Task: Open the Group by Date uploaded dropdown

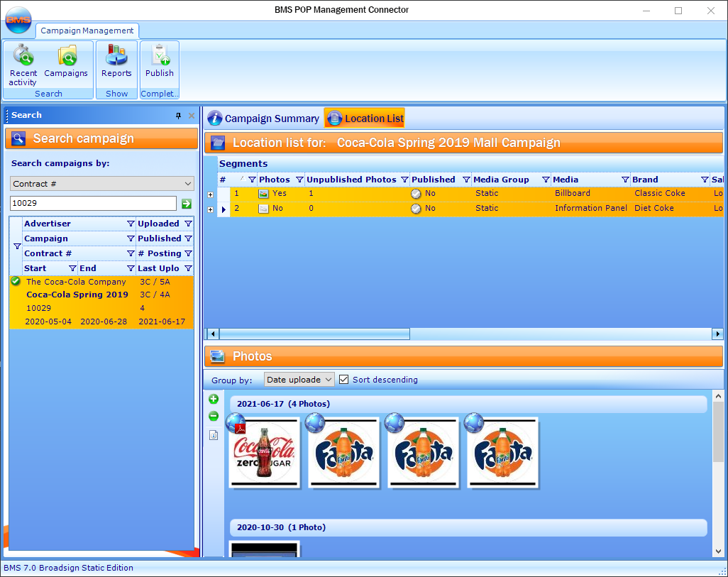Action: [x=299, y=380]
